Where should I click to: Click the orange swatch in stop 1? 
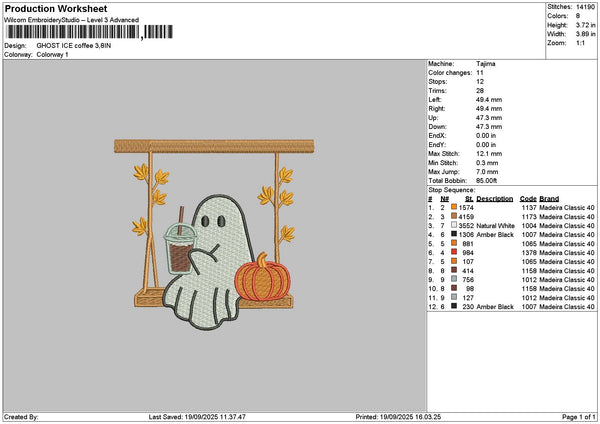pyautogui.click(x=454, y=207)
